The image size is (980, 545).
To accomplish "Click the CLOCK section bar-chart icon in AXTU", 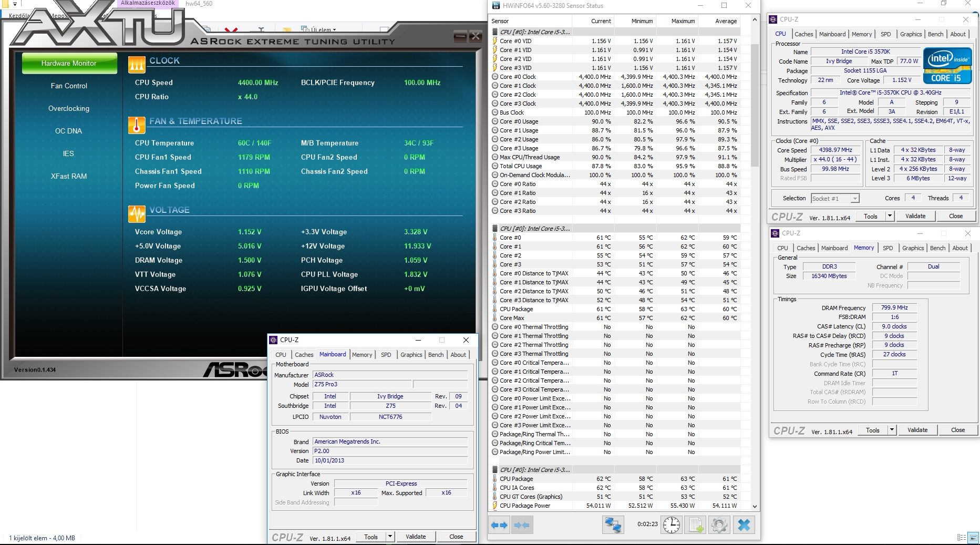I will click(x=137, y=65).
